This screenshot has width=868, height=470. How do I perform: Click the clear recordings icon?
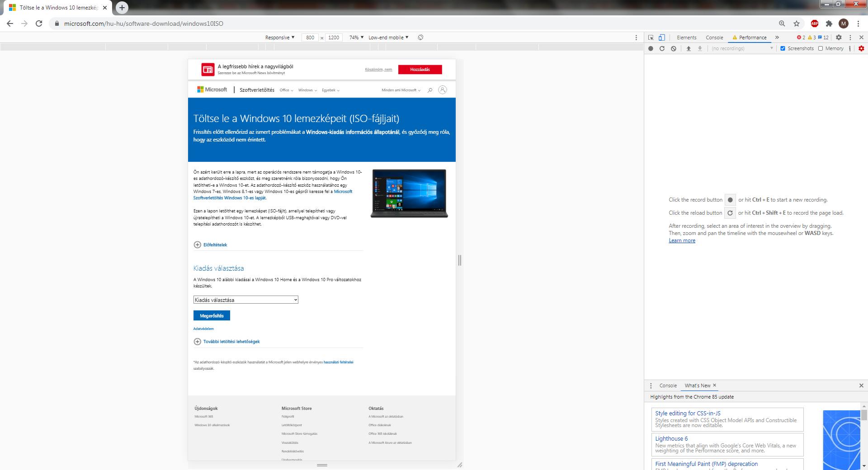[x=674, y=48]
